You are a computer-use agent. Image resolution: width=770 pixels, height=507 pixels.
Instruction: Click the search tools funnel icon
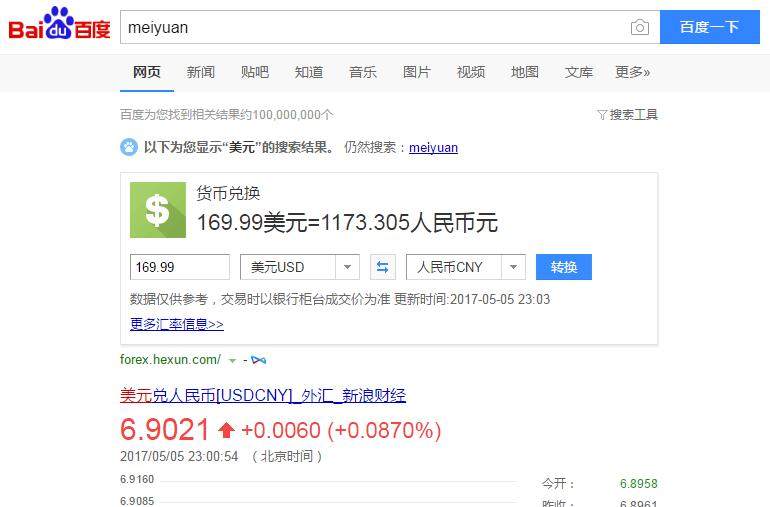tap(602, 114)
